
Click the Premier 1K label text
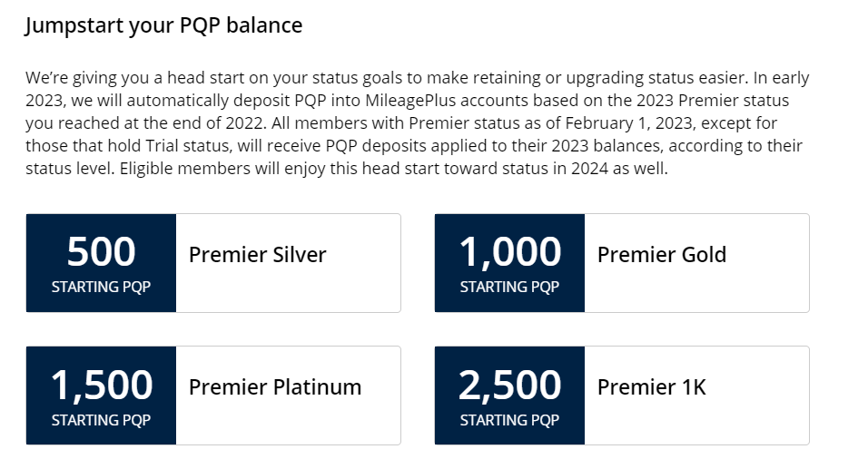pos(652,387)
